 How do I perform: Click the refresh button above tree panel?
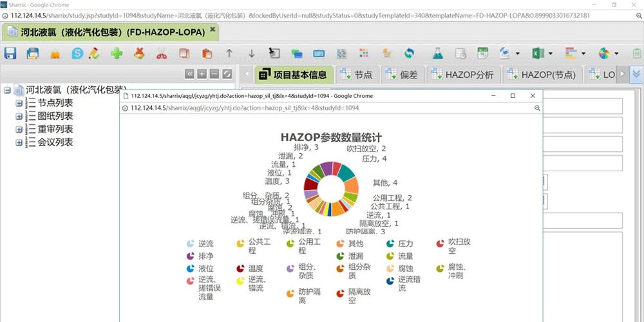coord(227,74)
